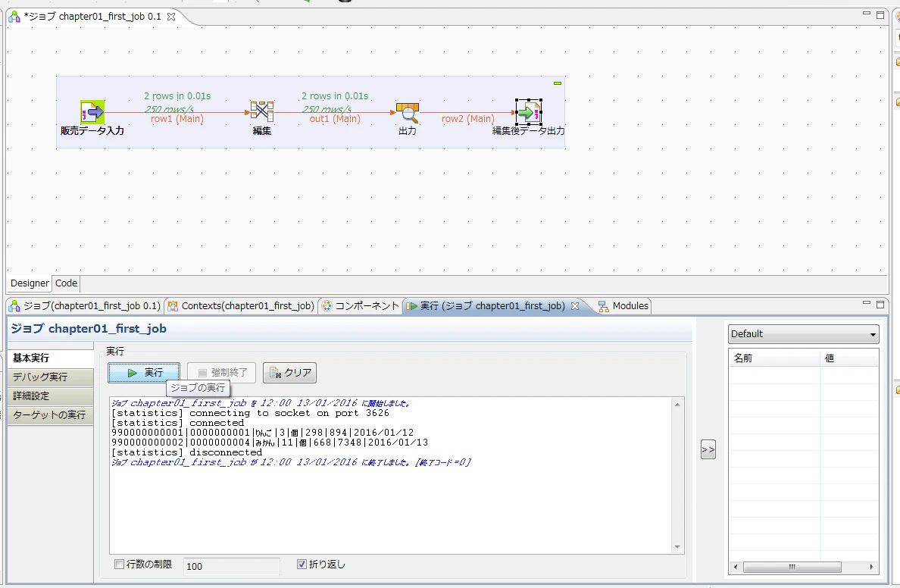This screenshot has width=900, height=588.
Task: Select the 販売データ入力 input component icon
Action: click(x=92, y=112)
